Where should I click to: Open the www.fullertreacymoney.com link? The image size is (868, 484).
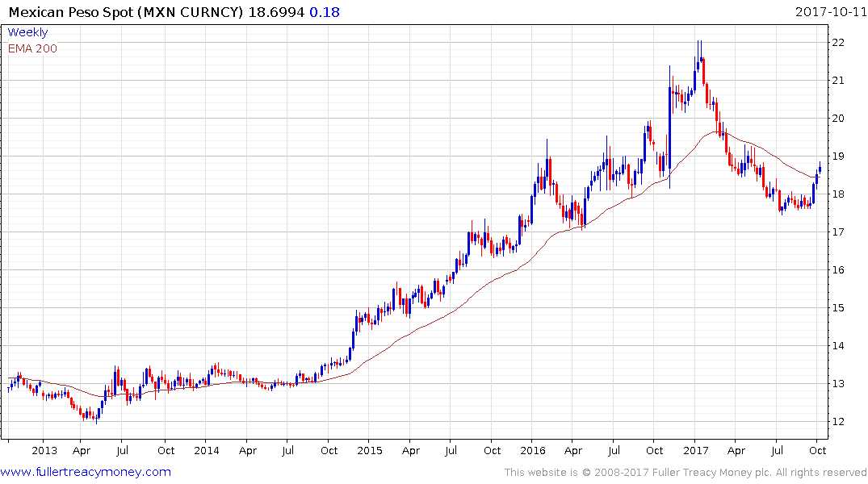coord(86,472)
